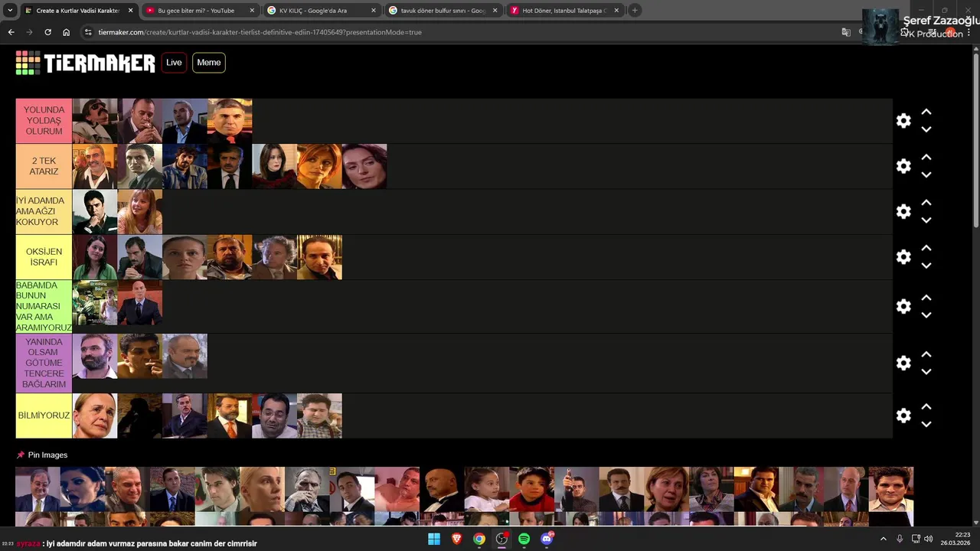Open settings gear for BİLMİYORUZ tier
980x551 pixels.
[x=903, y=416]
